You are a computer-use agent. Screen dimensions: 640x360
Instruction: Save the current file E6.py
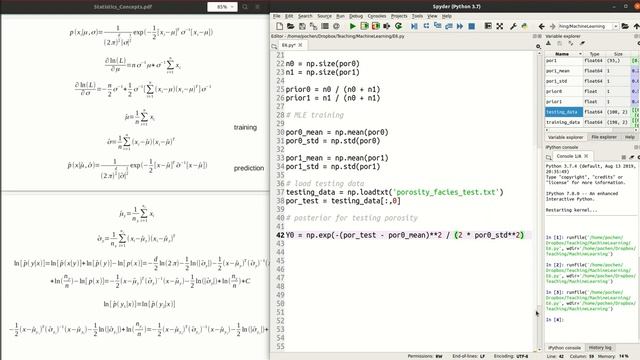pyautogui.click(x=302, y=26)
